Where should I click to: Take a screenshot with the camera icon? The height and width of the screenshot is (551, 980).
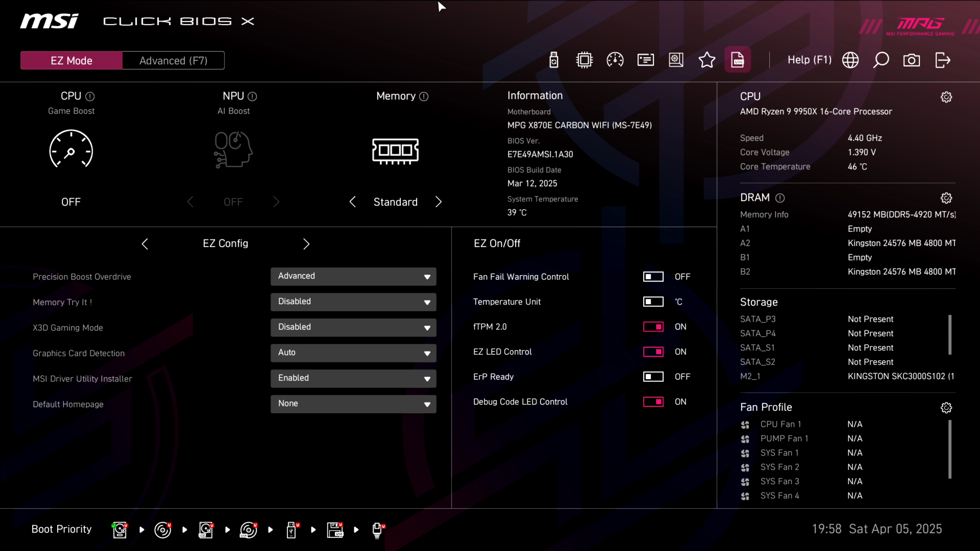click(x=912, y=60)
